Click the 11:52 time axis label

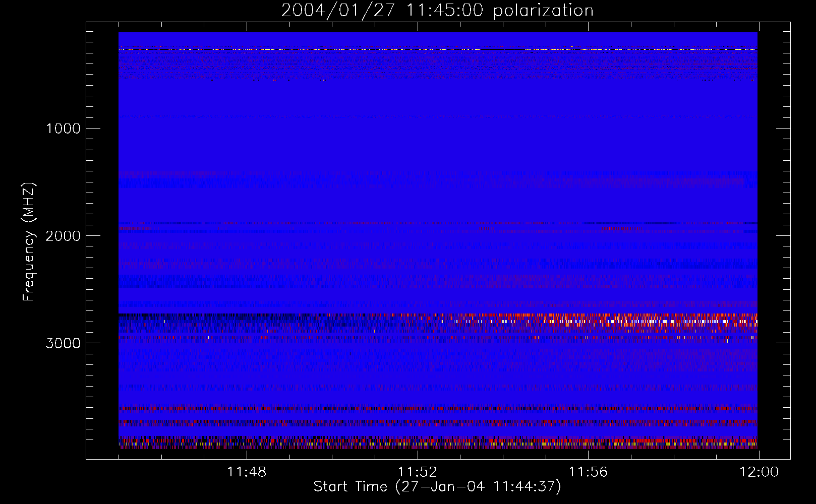tap(417, 472)
